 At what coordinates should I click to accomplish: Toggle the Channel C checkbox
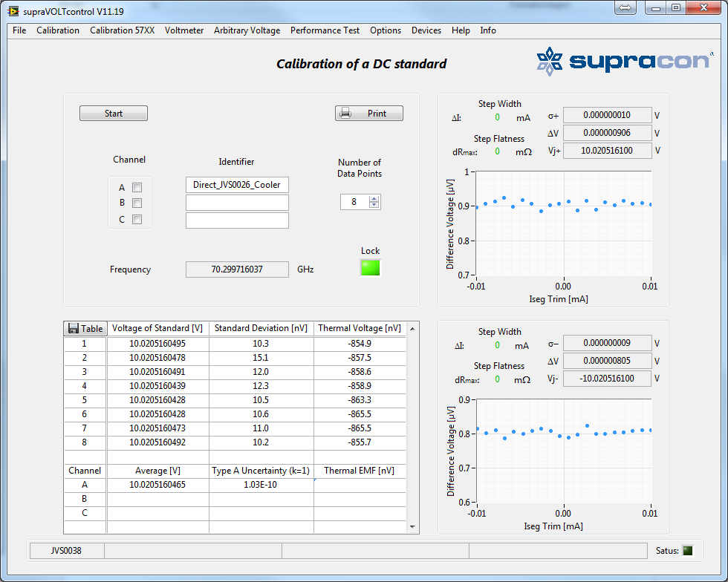(x=137, y=219)
